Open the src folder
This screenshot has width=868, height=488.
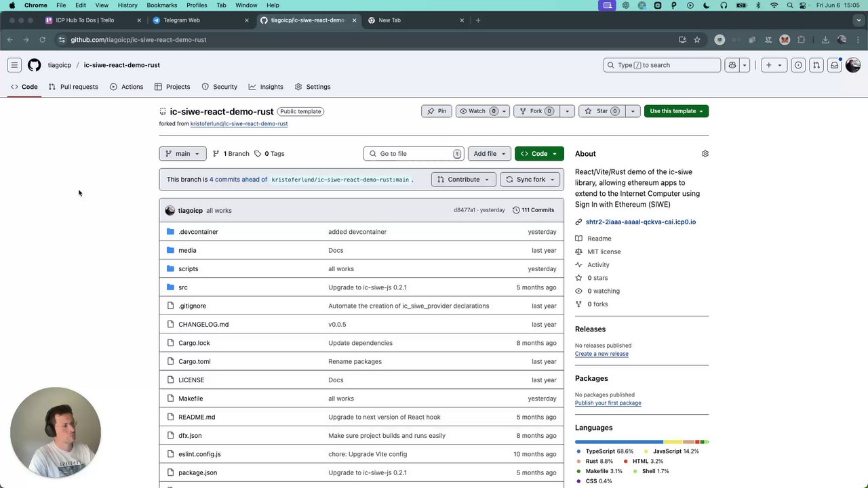[183, 287]
